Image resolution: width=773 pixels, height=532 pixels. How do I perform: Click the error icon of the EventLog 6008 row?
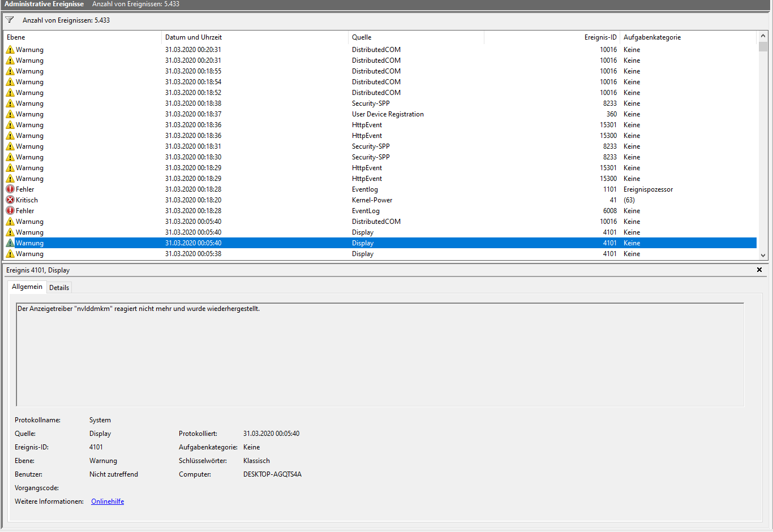tap(10, 211)
